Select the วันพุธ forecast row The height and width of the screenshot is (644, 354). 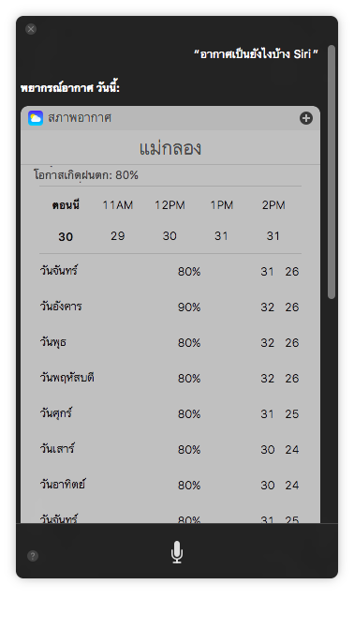(x=170, y=342)
